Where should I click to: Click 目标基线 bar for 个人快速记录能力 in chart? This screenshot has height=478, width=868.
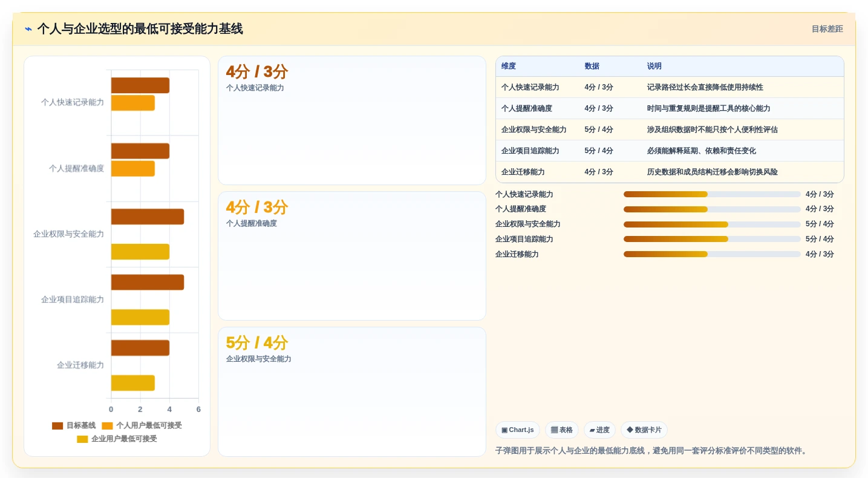140,85
